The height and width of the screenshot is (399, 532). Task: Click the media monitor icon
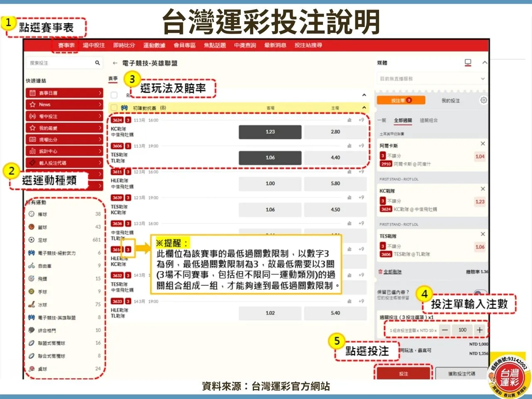(x=468, y=63)
